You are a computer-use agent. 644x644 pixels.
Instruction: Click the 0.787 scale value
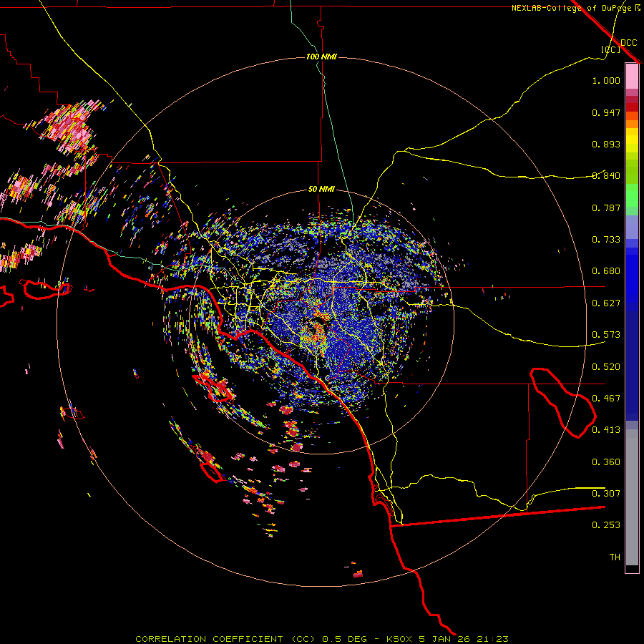(x=606, y=208)
